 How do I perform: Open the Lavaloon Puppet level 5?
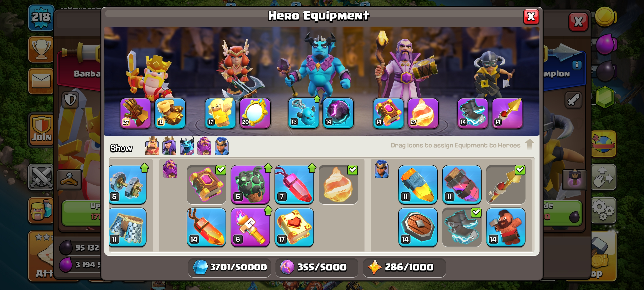point(250,184)
